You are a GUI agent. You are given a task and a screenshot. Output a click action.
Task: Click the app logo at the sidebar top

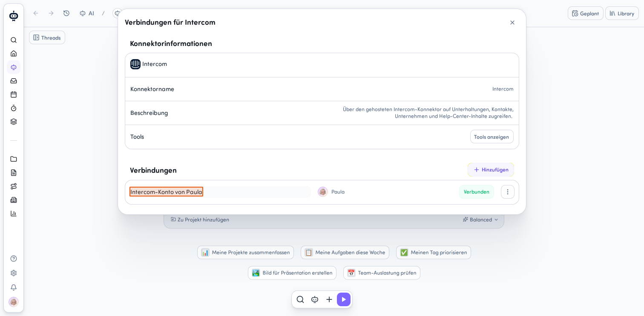coord(14,16)
